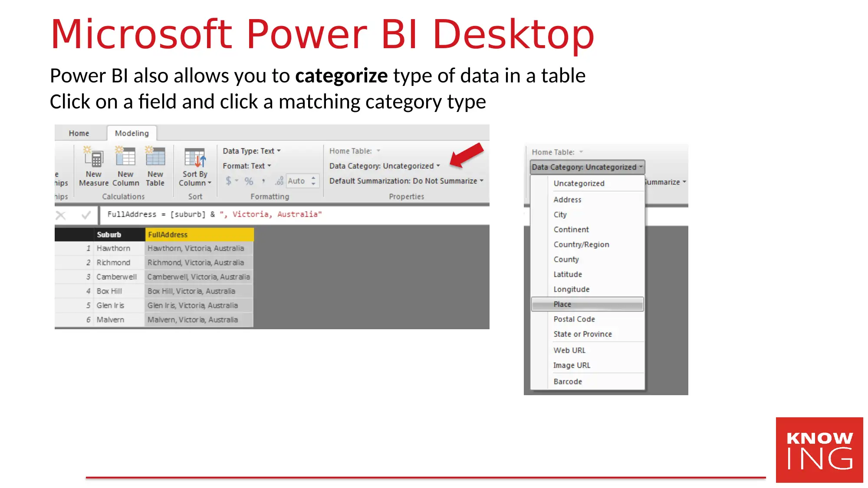Open currency dropdown arrow beside dollar sign
The width and height of the screenshot is (868, 488).
(237, 181)
